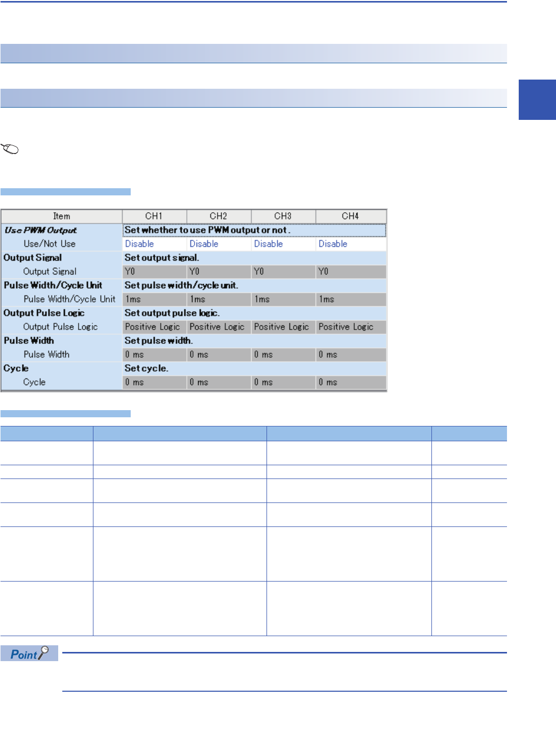The image size is (556, 756).
Task: Open CH1 Use/Not Use Disable setting
Action: click(x=154, y=244)
